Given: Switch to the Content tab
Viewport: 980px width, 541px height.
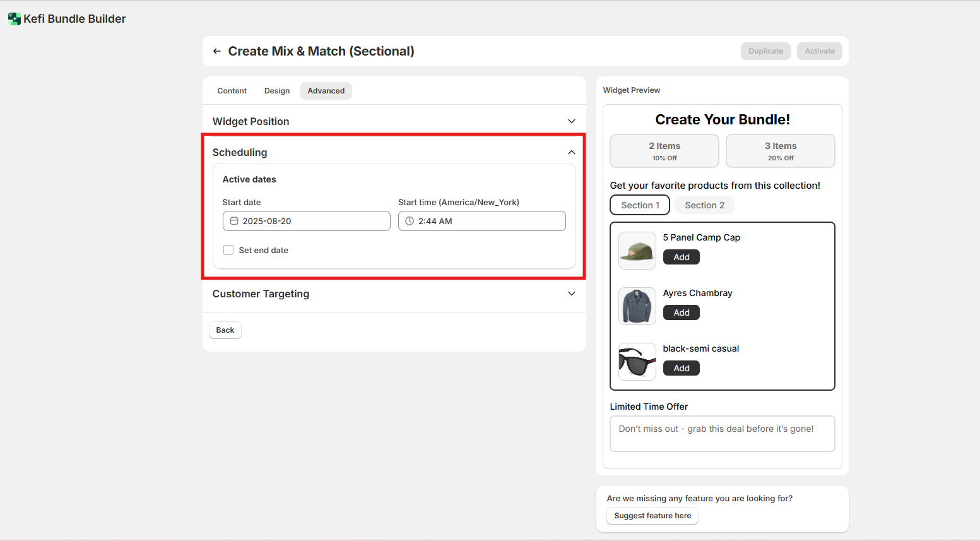Looking at the screenshot, I should 232,91.
